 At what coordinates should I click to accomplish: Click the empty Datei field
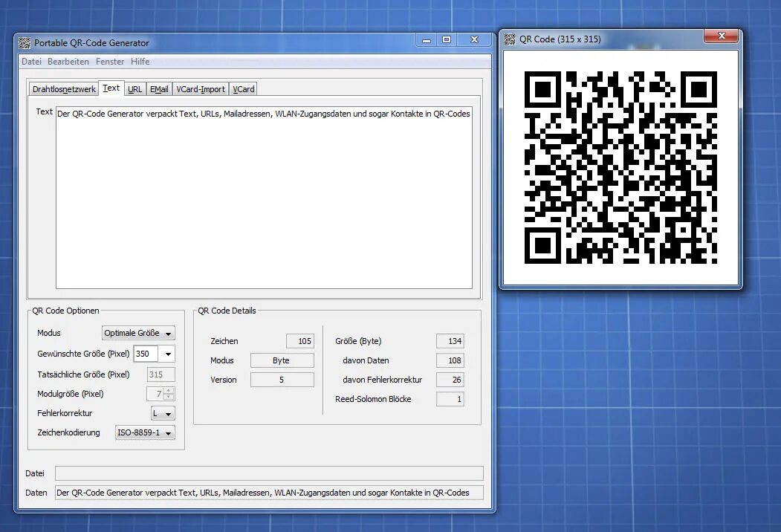pyautogui.click(x=269, y=473)
